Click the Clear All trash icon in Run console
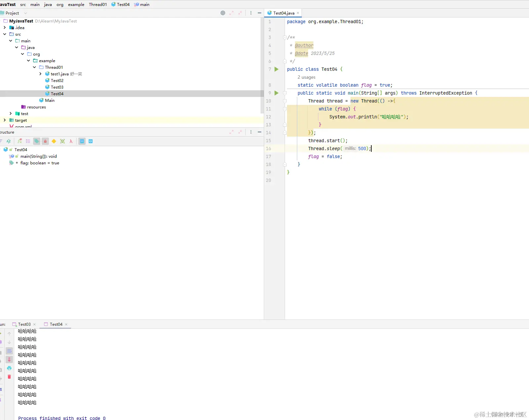529x420 pixels. click(x=9, y=377)
